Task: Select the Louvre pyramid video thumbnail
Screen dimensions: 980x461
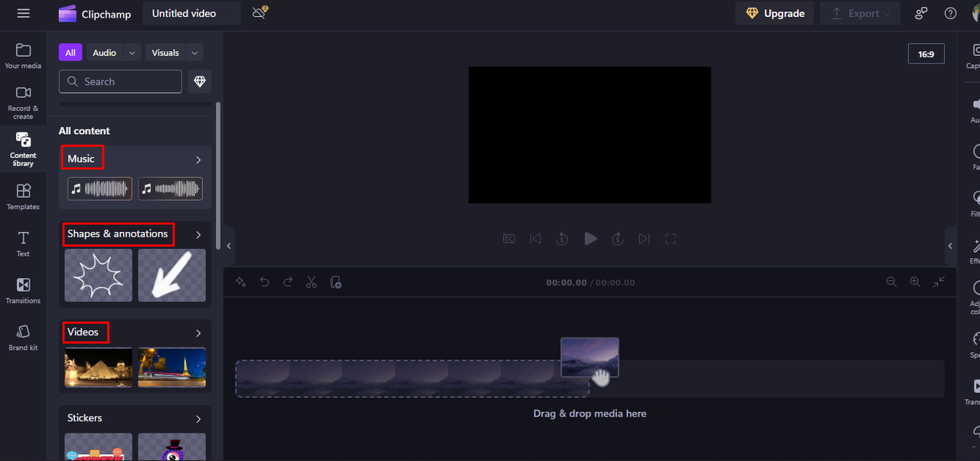Action: pyautogui.click(x=98, y=368)
